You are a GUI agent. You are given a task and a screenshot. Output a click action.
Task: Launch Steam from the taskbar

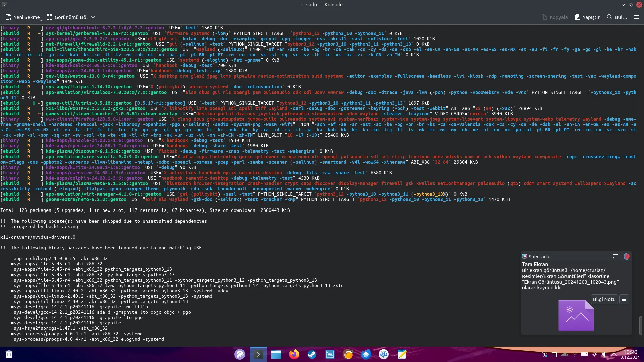[312, 354]
